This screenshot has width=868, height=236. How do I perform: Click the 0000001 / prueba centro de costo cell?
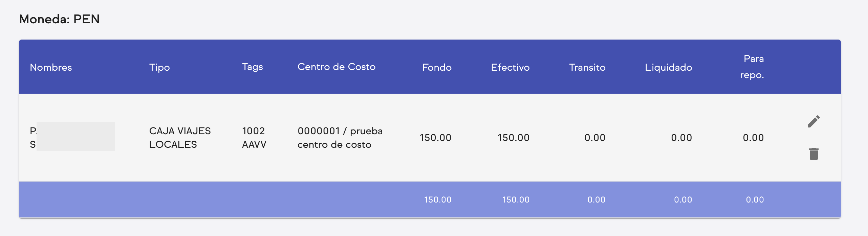340,137
